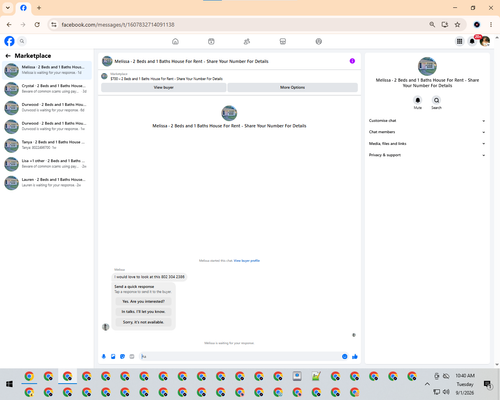Send quick reply 'Yes. Are you interested?'
The width and height of the screenshot is (500, 400).
tap(143, 301)
